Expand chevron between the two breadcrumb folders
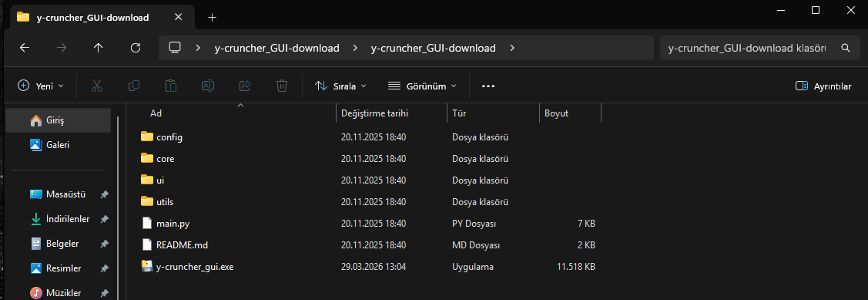Viewport: 868px width, 300px height. pos(355,48)
